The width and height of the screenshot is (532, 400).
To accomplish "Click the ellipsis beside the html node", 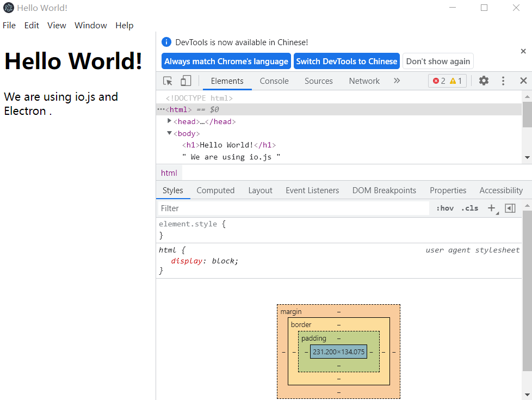I will tap(160, 109).
